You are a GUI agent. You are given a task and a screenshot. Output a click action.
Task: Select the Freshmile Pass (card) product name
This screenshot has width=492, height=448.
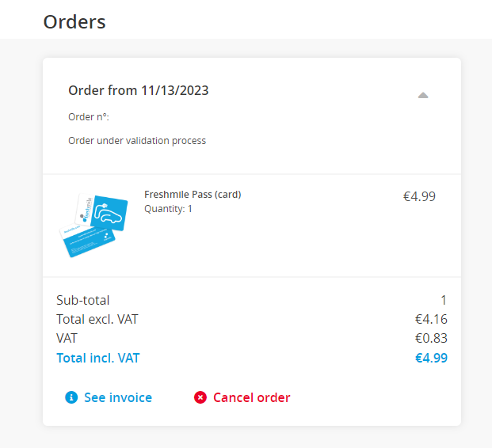[193, 195]
